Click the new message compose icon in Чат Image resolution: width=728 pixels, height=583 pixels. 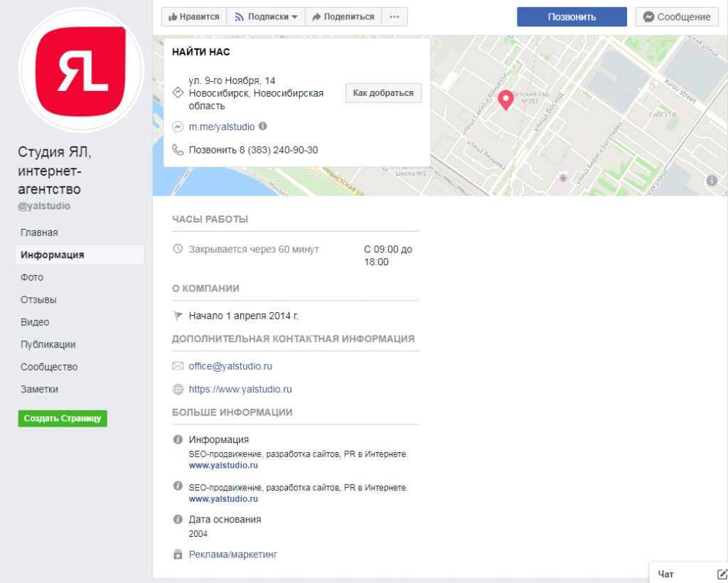click(x=722, y=574)
